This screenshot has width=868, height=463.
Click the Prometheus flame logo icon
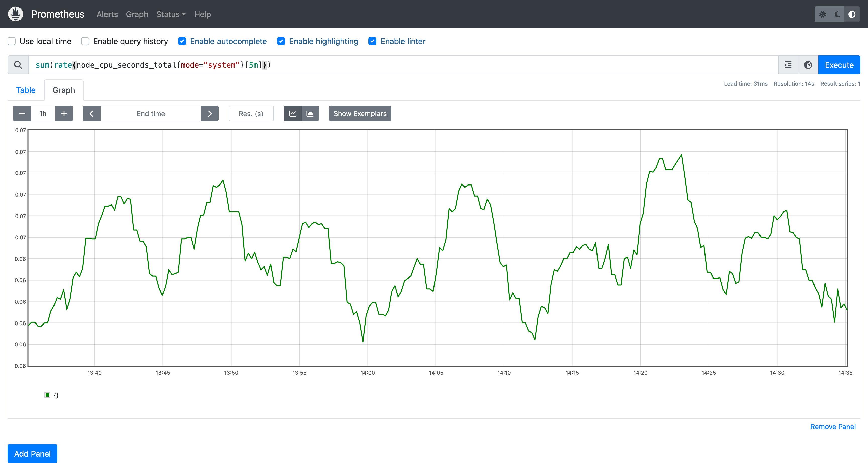[16, 14]
